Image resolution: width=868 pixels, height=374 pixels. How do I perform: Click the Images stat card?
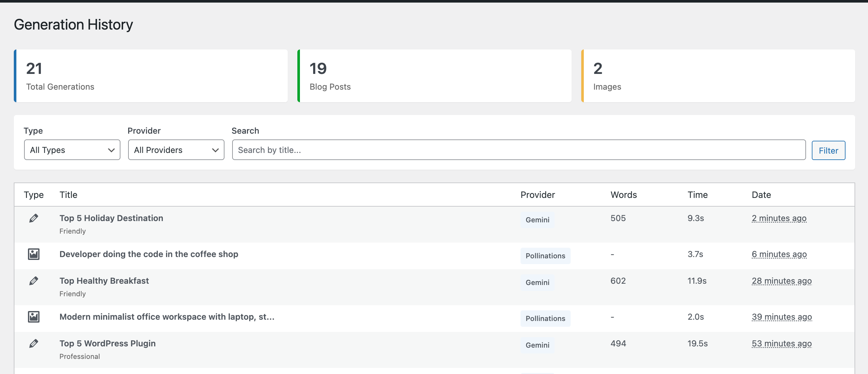pyautogui.click(x=718, y=76)
